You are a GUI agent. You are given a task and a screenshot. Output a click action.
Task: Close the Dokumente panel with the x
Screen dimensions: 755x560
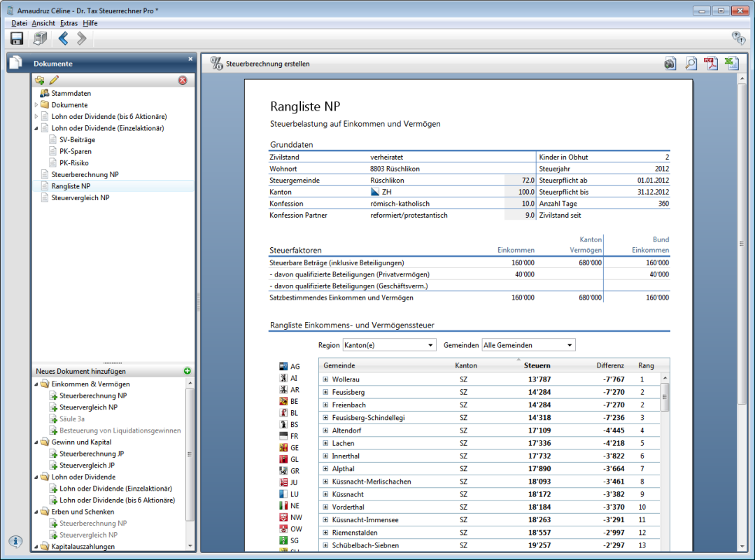pos(190,59)
